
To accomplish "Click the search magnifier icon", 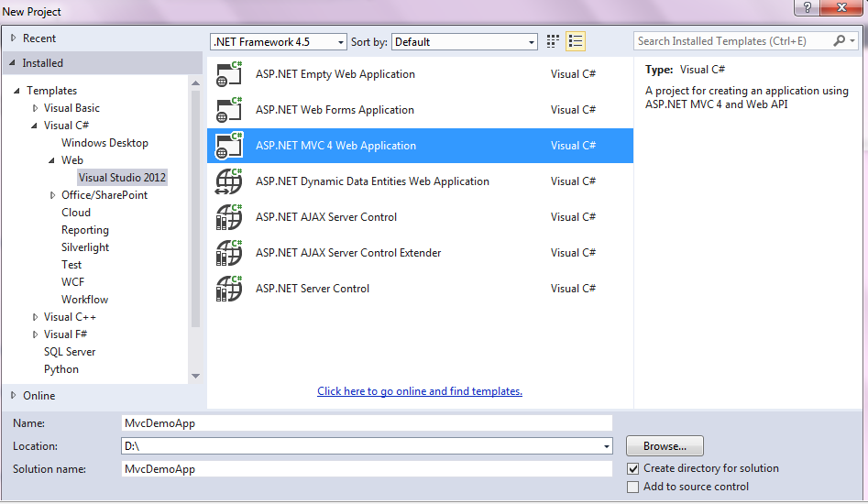I will 840,41.
